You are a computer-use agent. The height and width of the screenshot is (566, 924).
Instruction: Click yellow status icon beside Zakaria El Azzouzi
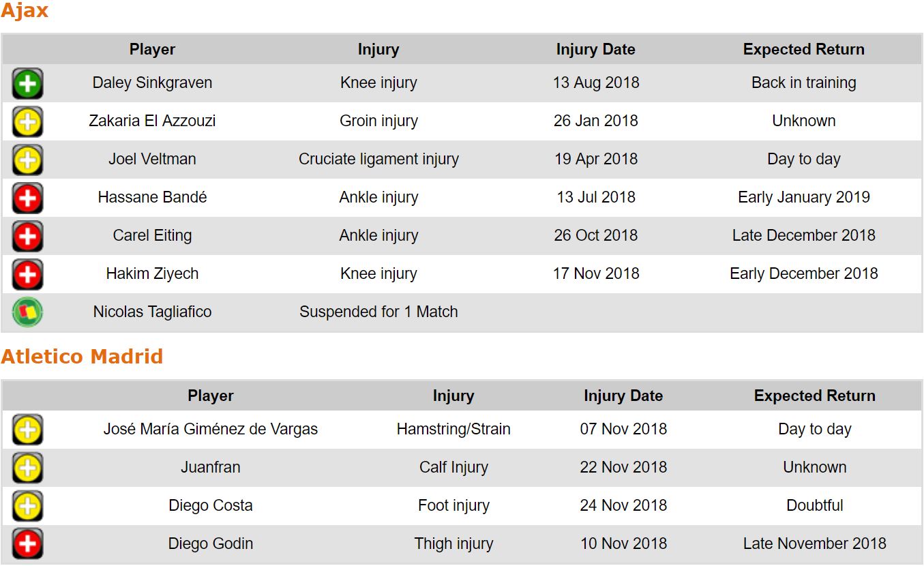pos(27,122)
